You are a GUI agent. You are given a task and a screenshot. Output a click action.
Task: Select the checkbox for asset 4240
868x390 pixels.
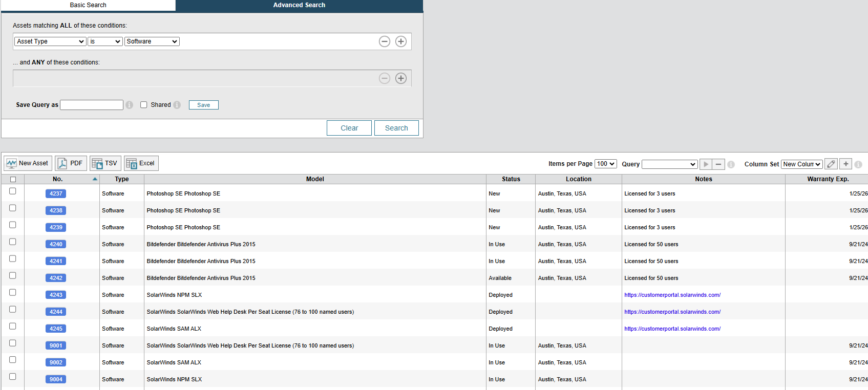point(13,242)
